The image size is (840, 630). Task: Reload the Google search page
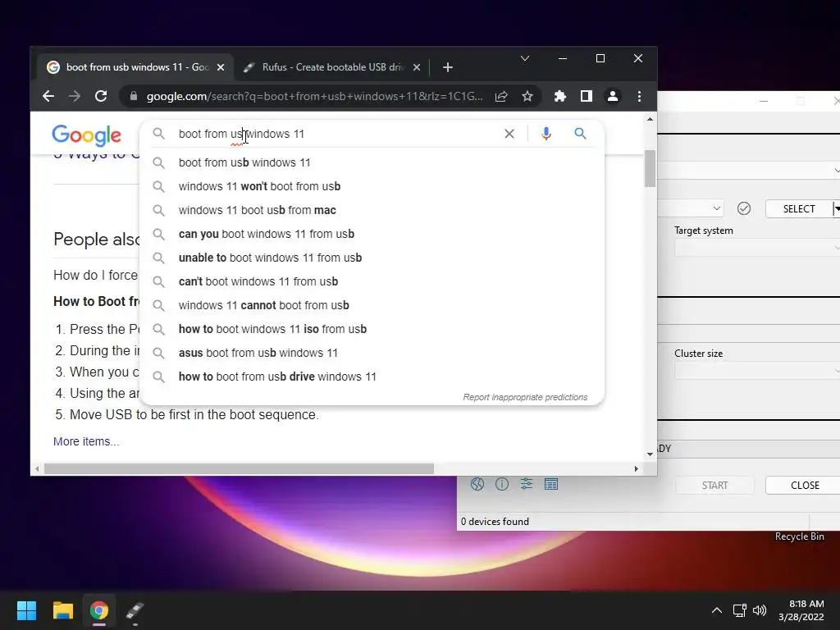click(x=101, y=97)
